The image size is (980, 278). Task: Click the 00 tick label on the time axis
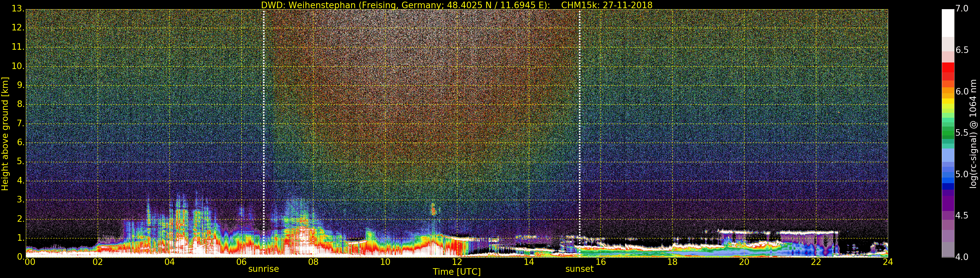click(x=30, y=262)
